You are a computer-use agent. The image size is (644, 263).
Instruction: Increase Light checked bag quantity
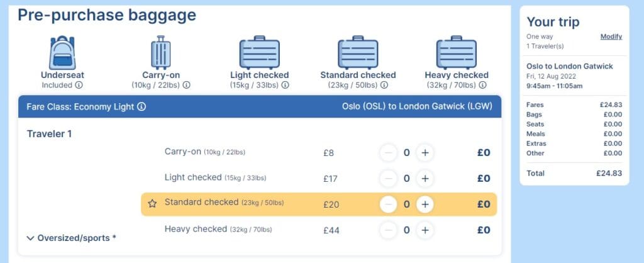[x=425, y=178]
